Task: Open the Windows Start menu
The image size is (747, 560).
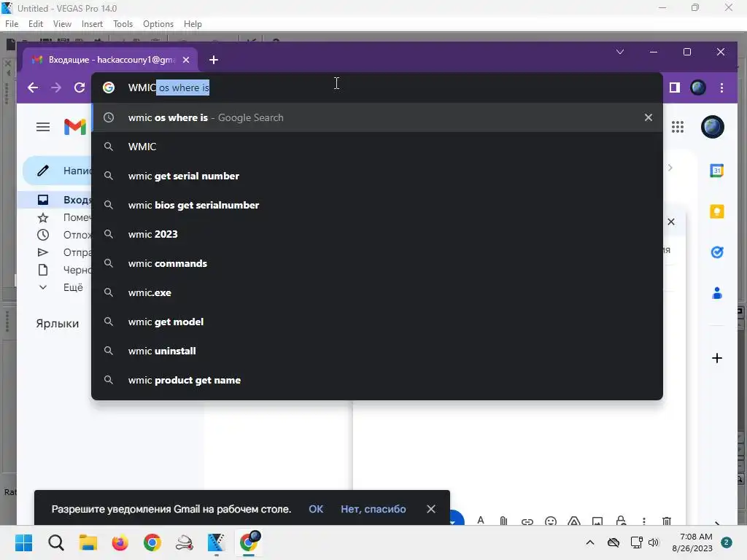Action: [23, 542]
